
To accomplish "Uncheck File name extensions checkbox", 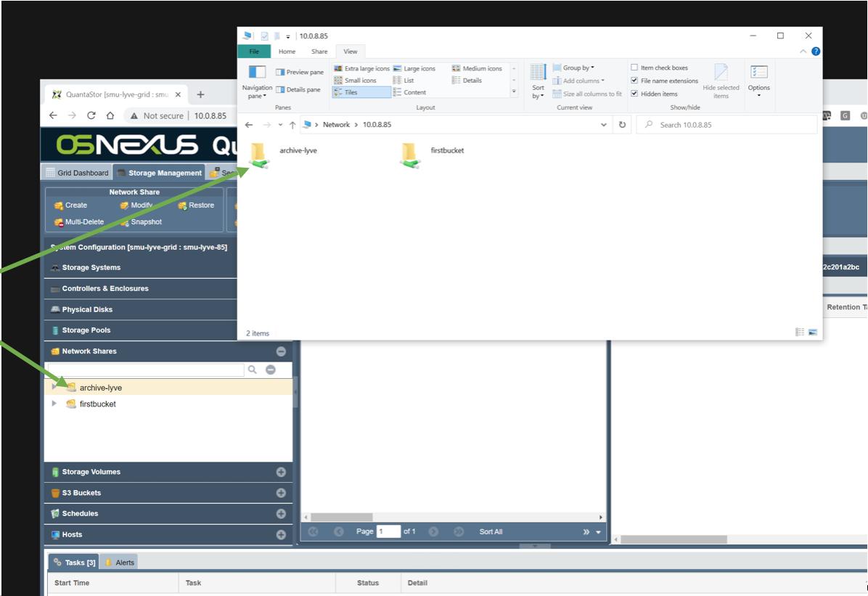I will click(635, 81).
